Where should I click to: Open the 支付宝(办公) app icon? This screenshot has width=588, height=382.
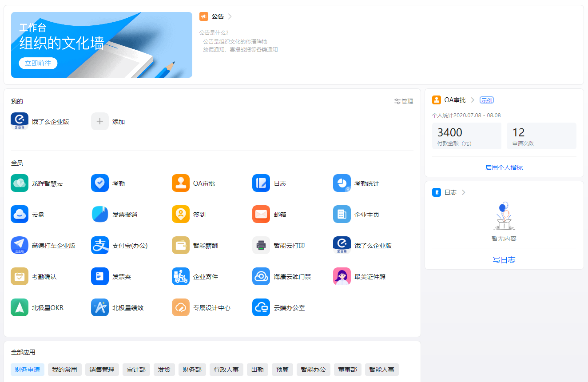pyautogui.click(x=100, y=246)
